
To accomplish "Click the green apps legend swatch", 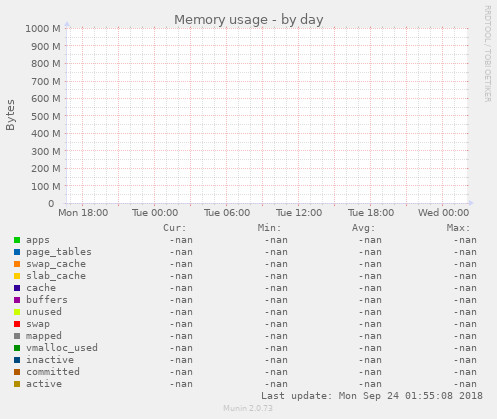I will (x=17, y=240).
